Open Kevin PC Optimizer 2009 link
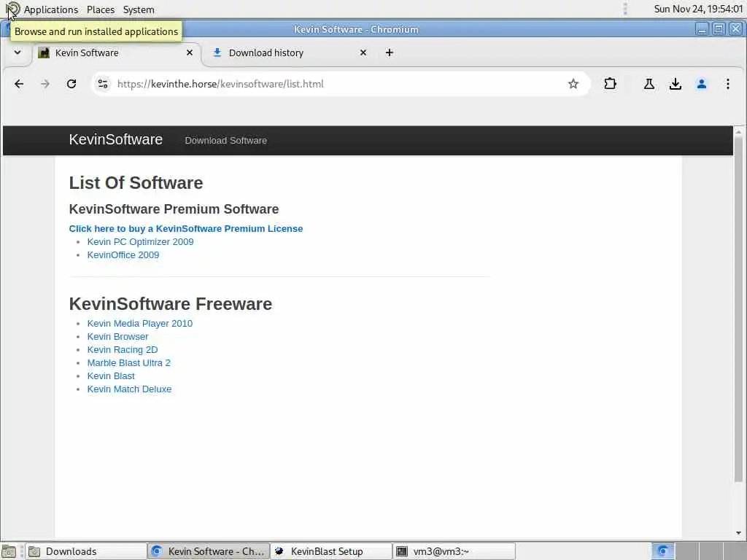The image size is (747, 560). coord(140,242)
